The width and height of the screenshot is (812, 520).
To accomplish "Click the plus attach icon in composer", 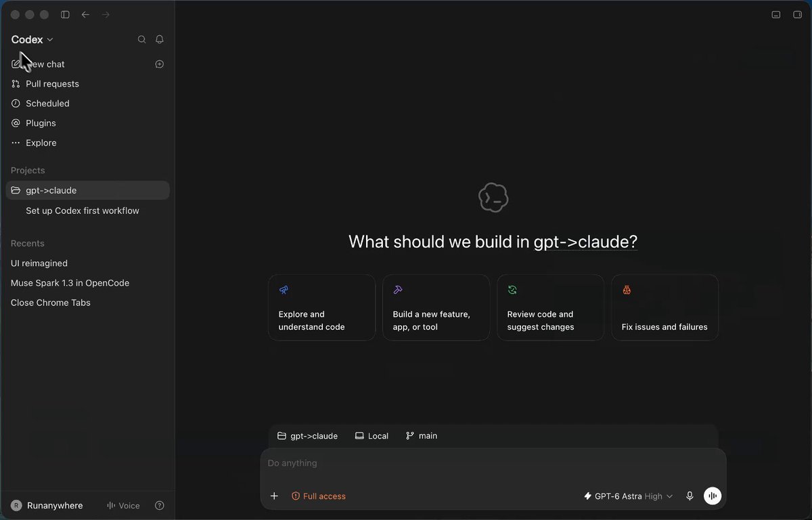I will click(x=274, y=496).
